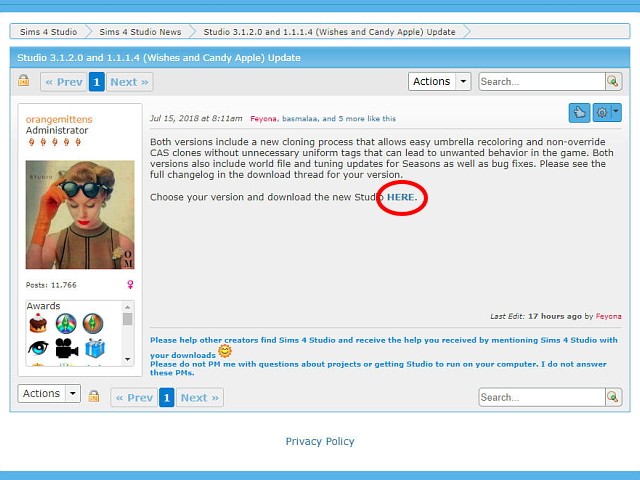Click the top locked thread padlock icon
The width and height of the screenshot is (640, 480).
[x=24, y=80]
